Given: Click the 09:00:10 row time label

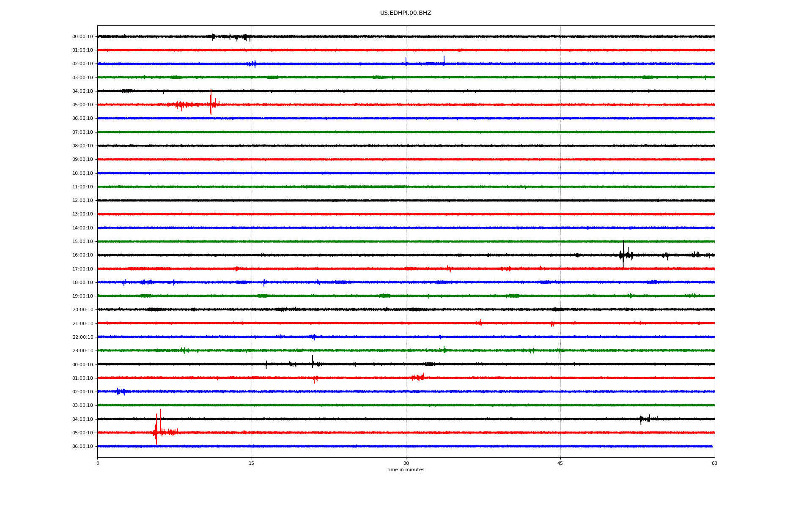Looking at the screenshot, I should 82,160.
